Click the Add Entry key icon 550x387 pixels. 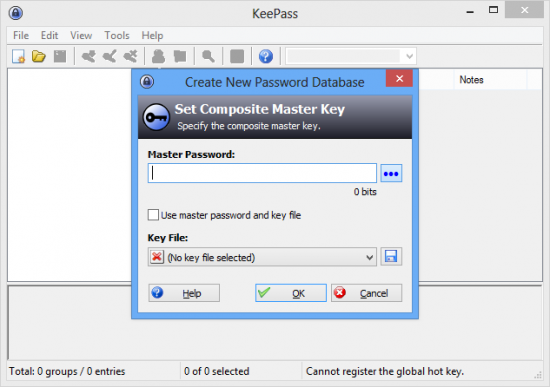(88, 56)
